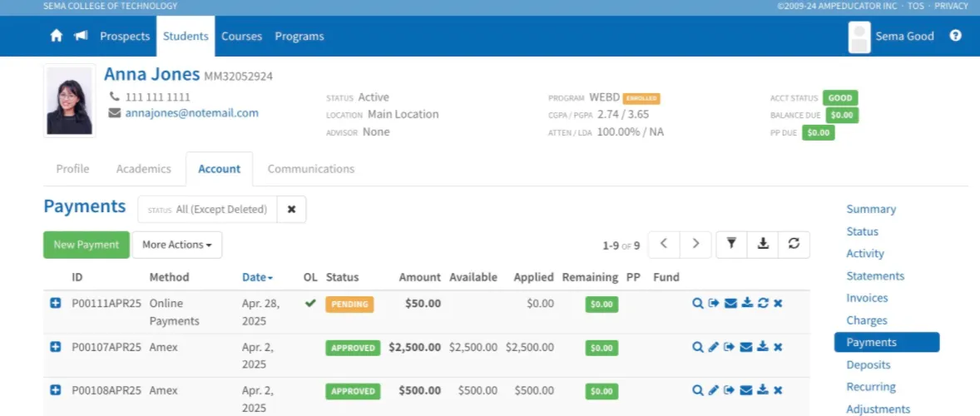Open the More Actions dropdown

(x=177, y=245)
